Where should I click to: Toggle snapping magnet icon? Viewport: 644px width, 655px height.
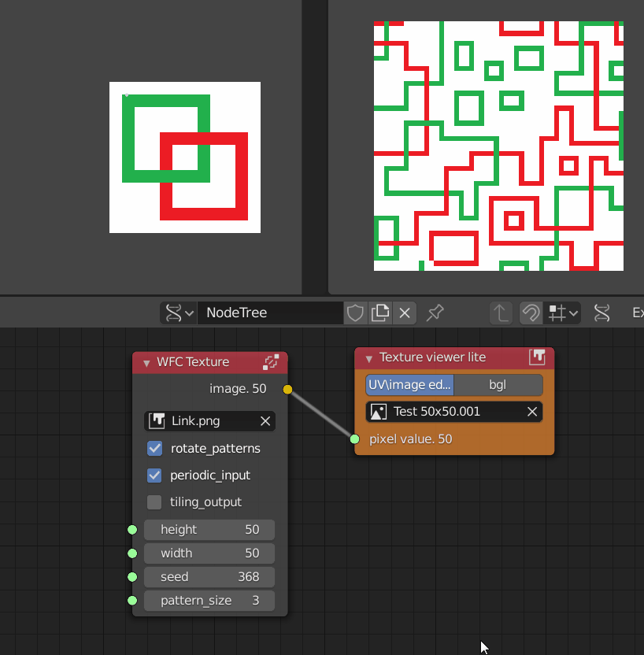point(531,313)
